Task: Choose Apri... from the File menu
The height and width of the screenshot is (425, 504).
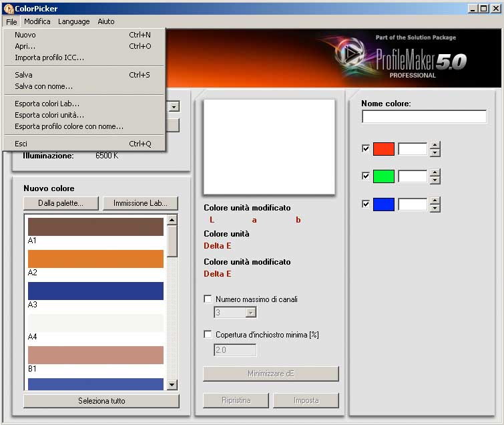Action: point(84,46)
